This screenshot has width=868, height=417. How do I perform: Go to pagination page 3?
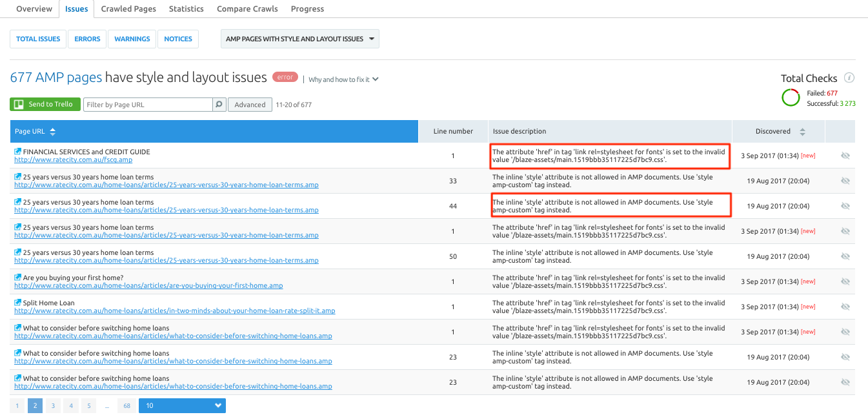coord(53,406)
